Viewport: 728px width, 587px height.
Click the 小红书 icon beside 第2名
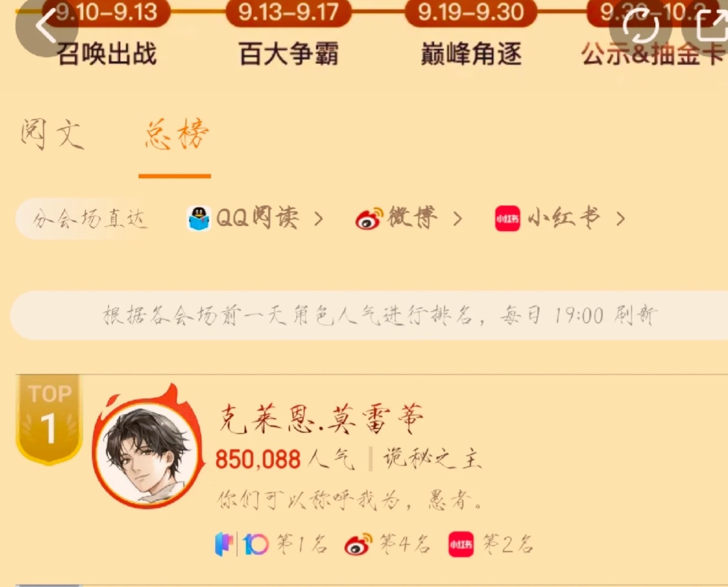(x=461, y=545)
